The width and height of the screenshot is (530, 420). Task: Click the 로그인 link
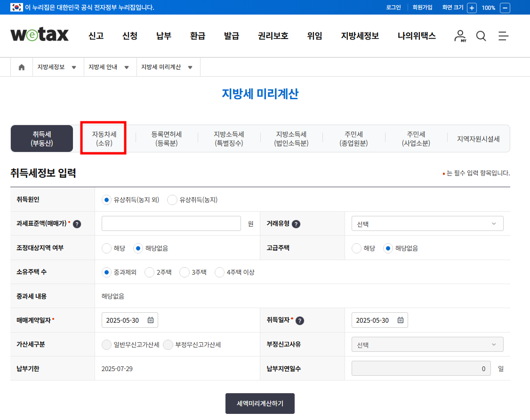(393, 8)
